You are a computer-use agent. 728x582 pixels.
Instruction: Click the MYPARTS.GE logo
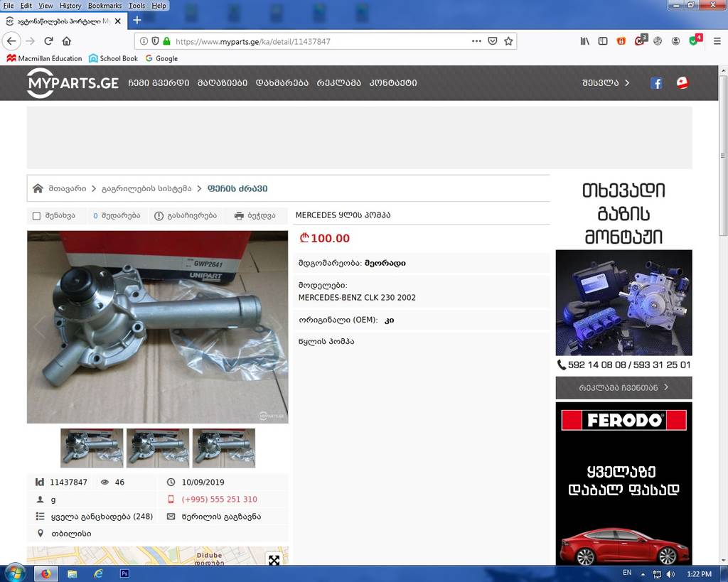73,83
